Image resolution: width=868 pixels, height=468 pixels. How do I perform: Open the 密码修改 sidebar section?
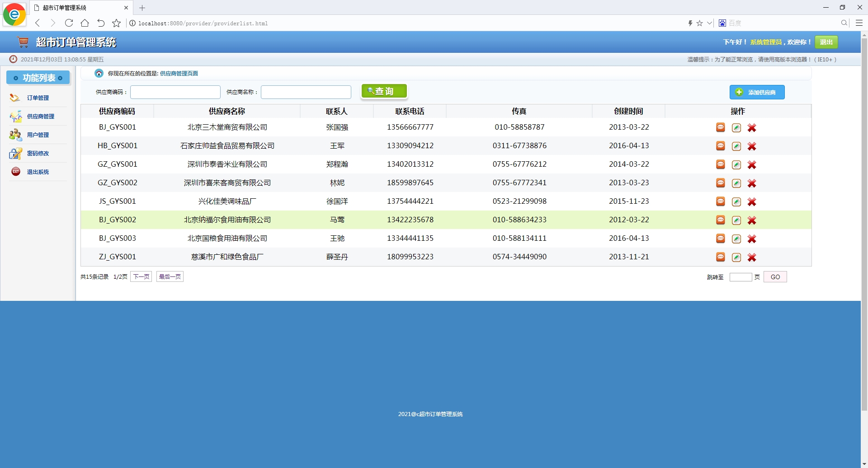[x=38, y=153]
